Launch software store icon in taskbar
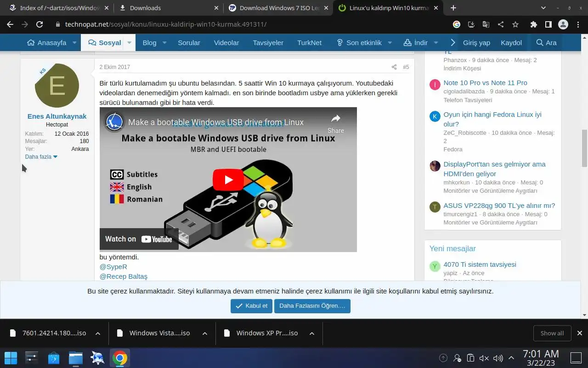 pos(54,358)
